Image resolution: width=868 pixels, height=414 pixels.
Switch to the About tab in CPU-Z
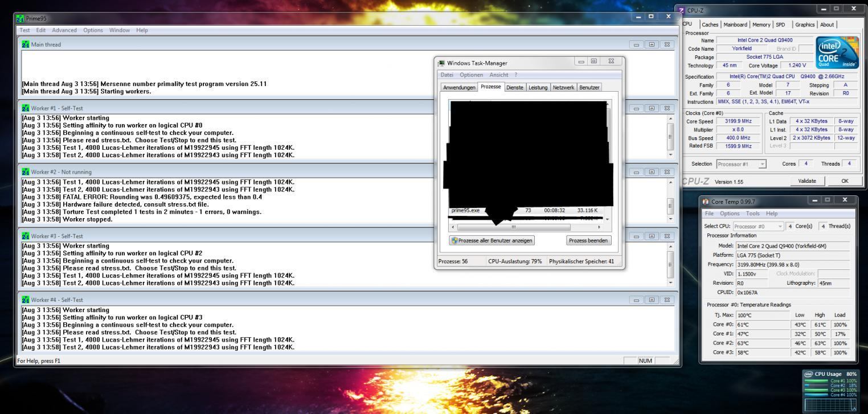[826, 24]
